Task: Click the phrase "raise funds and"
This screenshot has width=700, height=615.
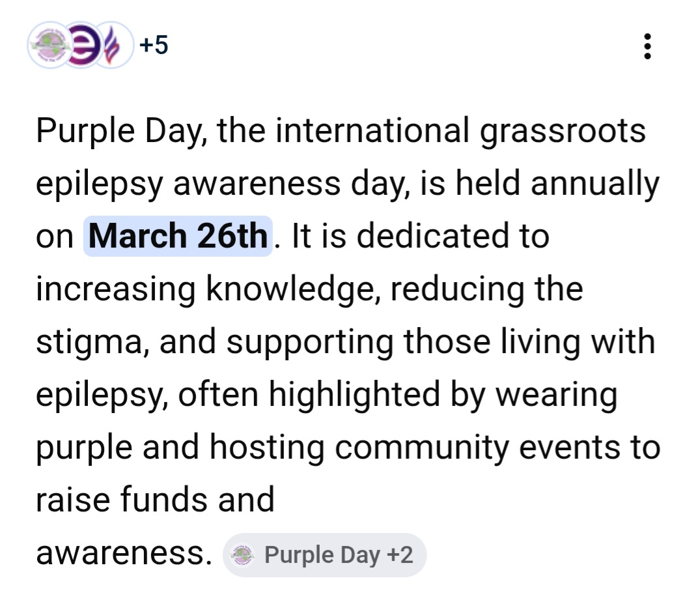Action: [155, 500]
